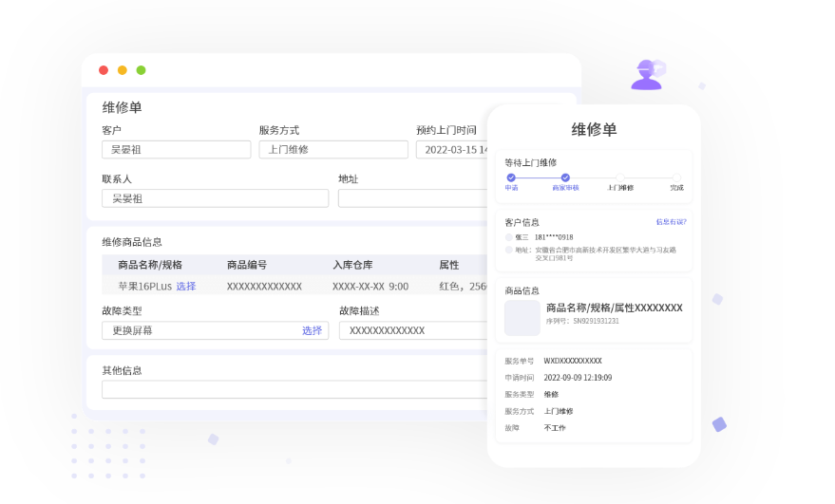Select the 上门维修 progress step circle

point(619,177)
